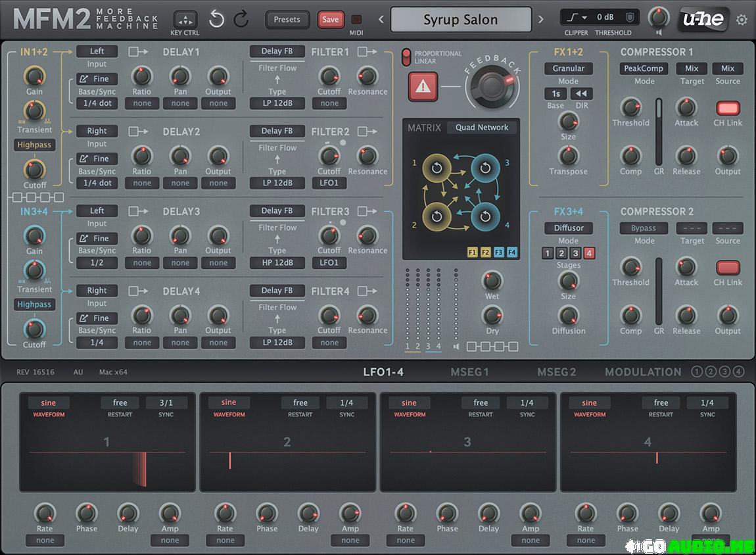Click DELAY3 routing arrow icon
The height and width of the screenshot is (555, 756).
click(138, 211)
